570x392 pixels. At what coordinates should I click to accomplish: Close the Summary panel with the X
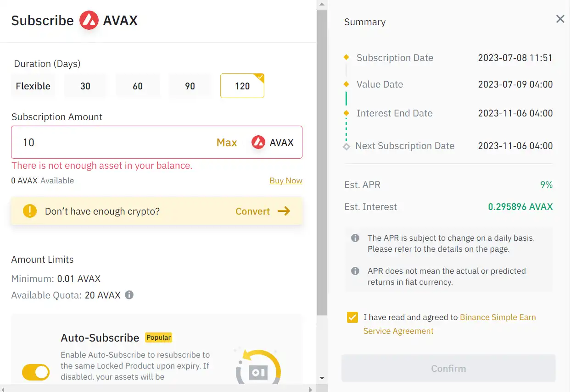point(560,19)
